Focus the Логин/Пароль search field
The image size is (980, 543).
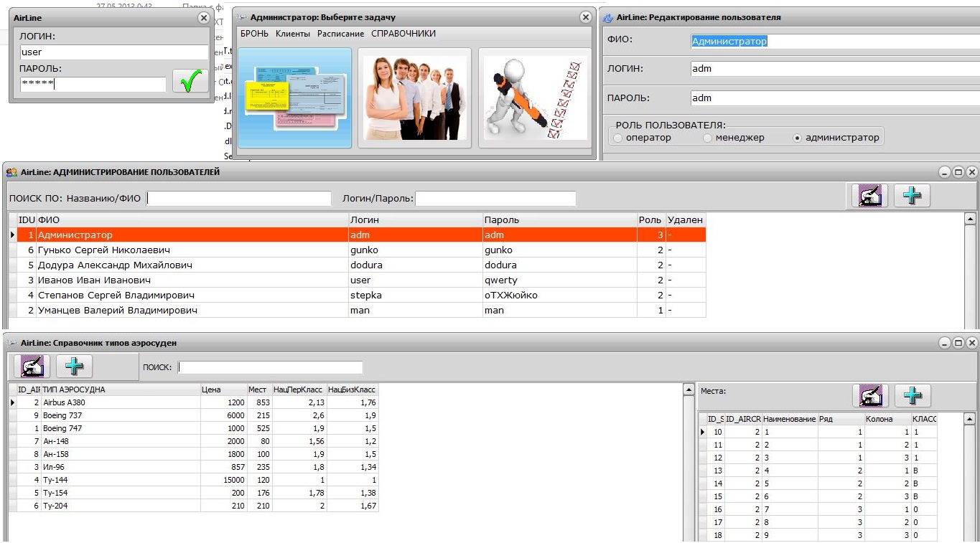click(x=495, y=199)
